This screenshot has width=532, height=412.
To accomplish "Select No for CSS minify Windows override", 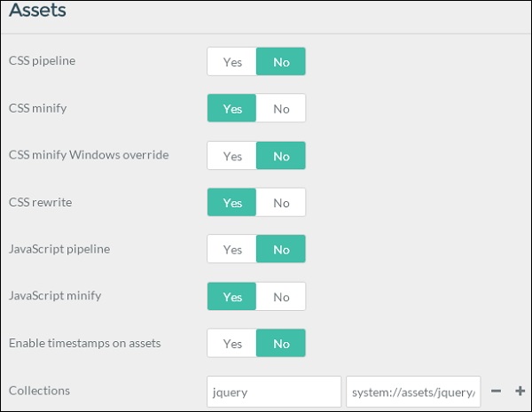I will [x=281, y=156].
